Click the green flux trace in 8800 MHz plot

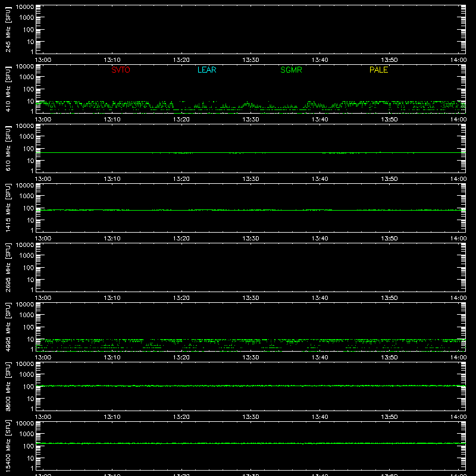(x=250, y=386)
